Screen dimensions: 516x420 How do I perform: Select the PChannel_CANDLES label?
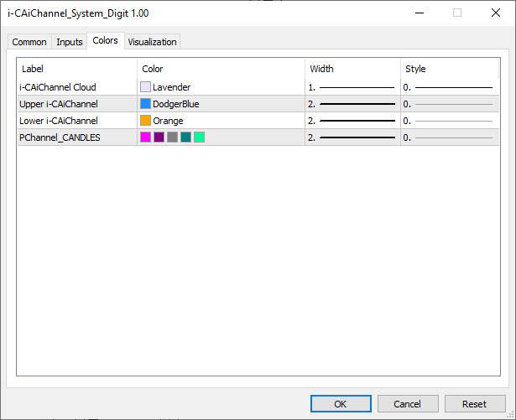tap(60, 137)
